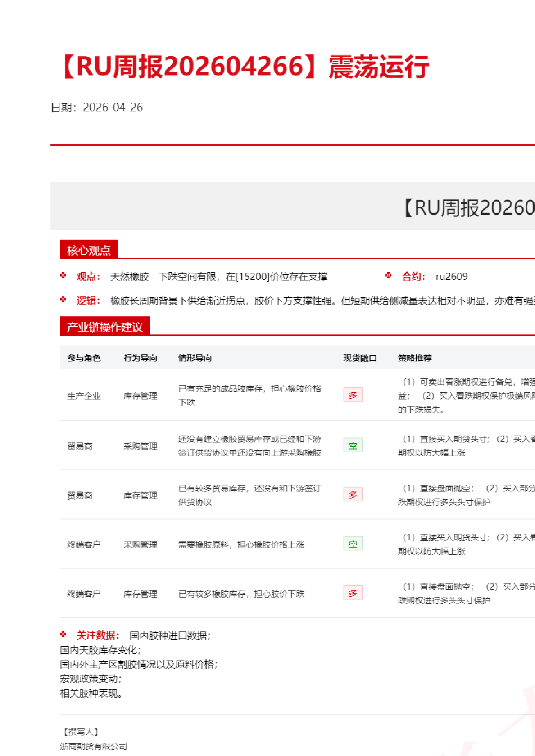Click the red 合约 label
535x756 pixels.
[x=413, y=276]
